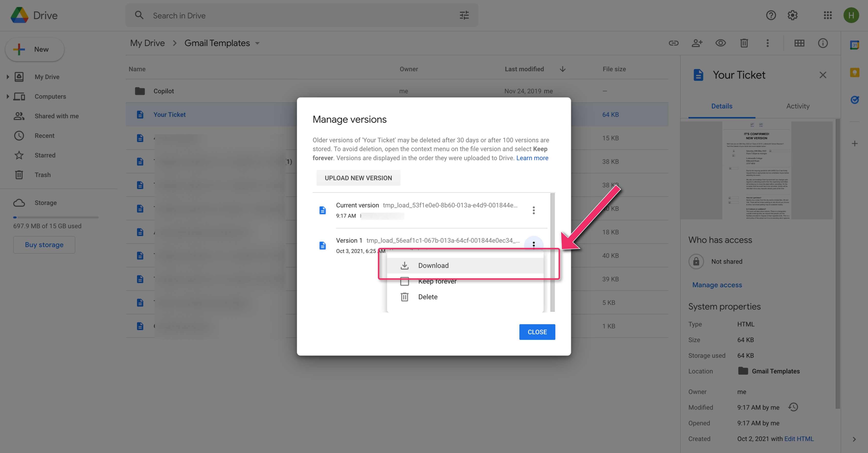Screen dimensions: 868x453
Task: Switch to the Activity tab
Action: [x=798, y=106]
